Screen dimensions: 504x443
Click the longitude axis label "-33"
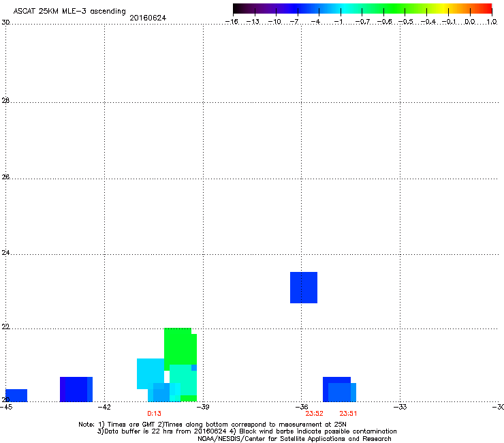click(400, 407)
